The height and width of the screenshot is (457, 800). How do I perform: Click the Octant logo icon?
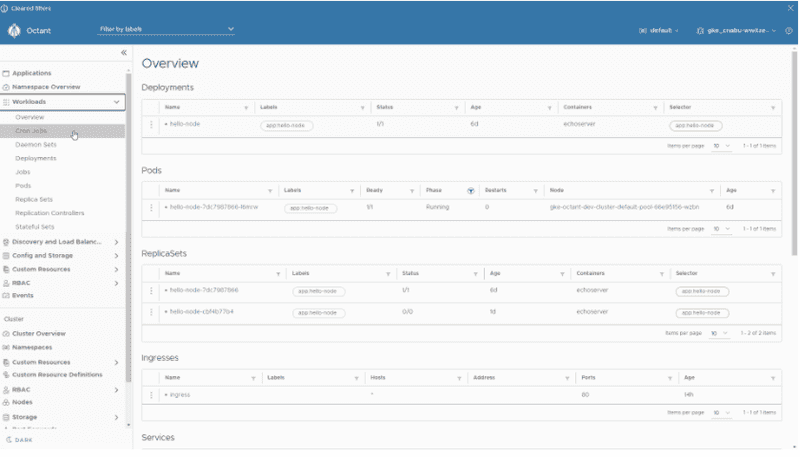14,30
